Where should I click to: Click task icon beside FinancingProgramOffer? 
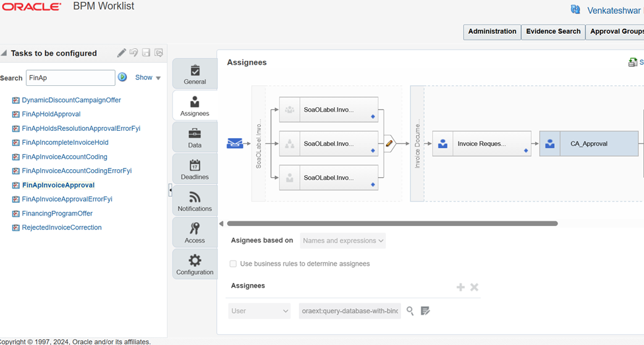[x=16, y=213]
